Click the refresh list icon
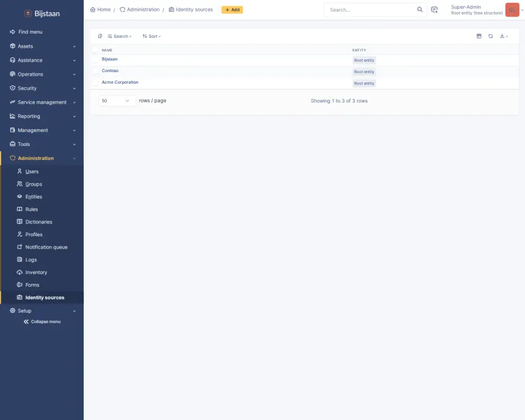This screenshot has height=420, width=525. point(491,36)
